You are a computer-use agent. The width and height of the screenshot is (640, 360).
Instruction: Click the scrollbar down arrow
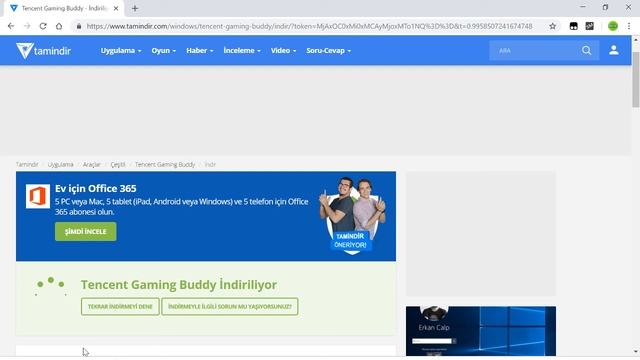click(636, 351)
